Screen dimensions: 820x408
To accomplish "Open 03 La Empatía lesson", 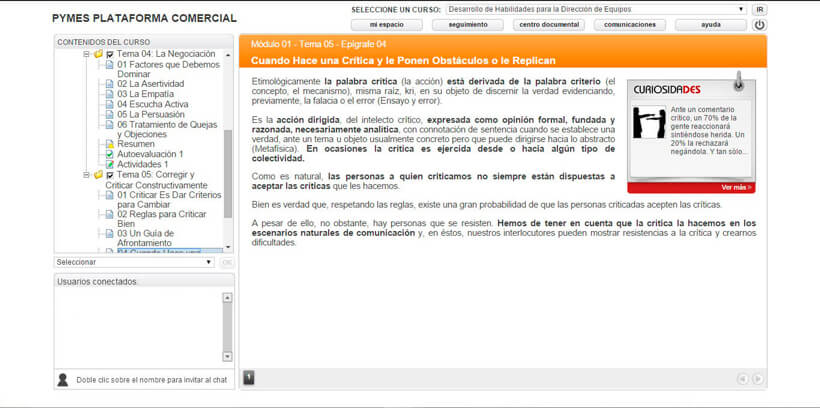I will pyautogui.click(x=145, y=94).
